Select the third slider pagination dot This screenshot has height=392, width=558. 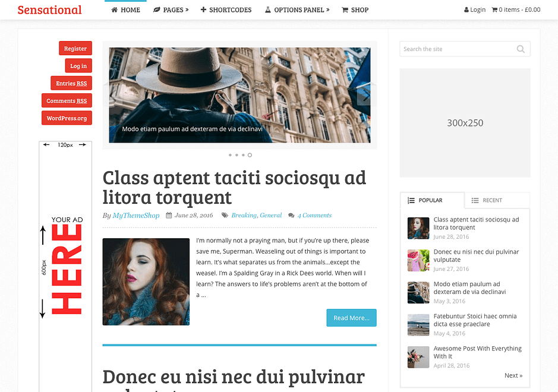pyautogui.click(x=243, y=155)
